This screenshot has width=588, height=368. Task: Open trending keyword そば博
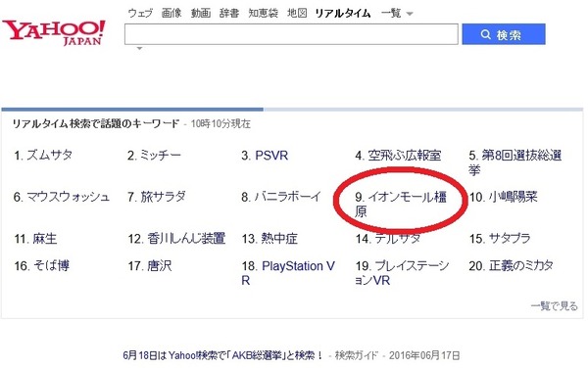(51, 266)
